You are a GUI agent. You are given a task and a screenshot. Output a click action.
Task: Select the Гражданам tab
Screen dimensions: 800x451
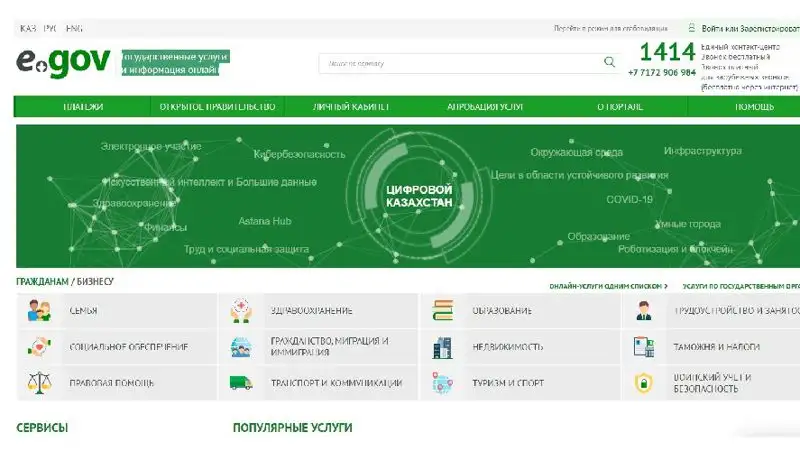pos(42,282)
